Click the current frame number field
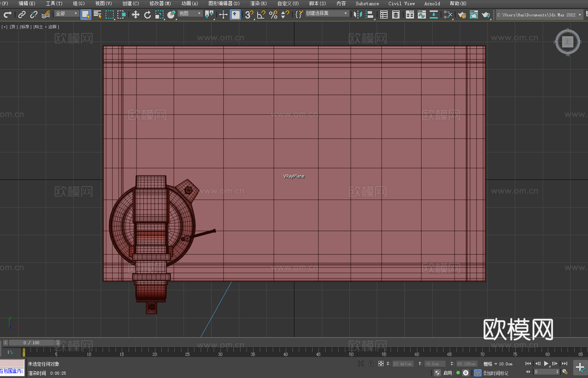Viewport: 588px width, 378px height. 546,372
